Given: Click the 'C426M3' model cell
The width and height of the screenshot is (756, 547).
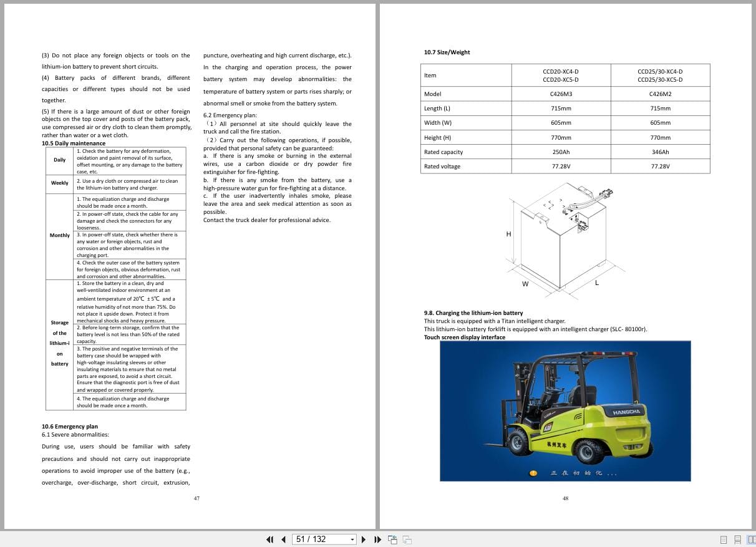Looking at the screenshot, I should click(x=561, y=94).
